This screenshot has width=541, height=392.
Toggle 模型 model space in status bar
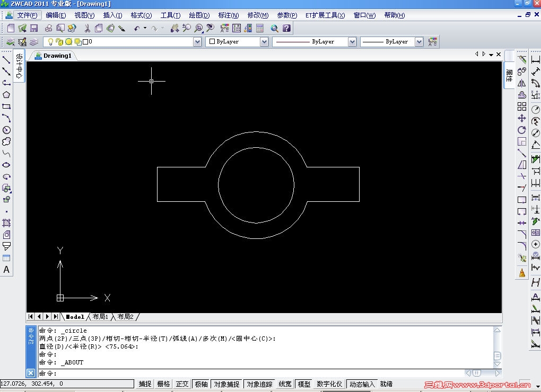tap(304, 384)
